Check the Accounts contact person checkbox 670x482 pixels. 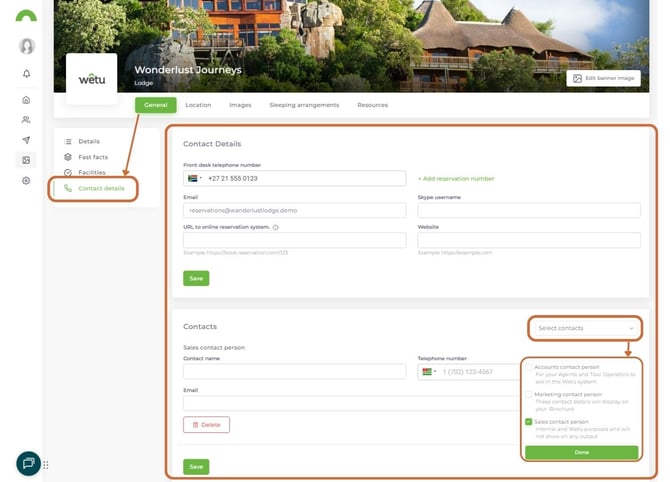[529, 367]
